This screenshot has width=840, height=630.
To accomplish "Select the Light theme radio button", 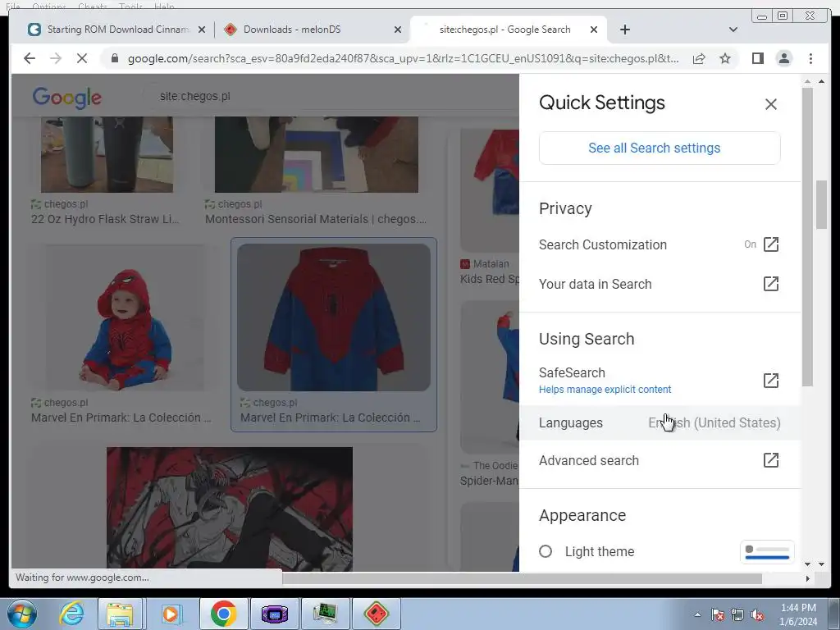I will click(x=546, y=551).
